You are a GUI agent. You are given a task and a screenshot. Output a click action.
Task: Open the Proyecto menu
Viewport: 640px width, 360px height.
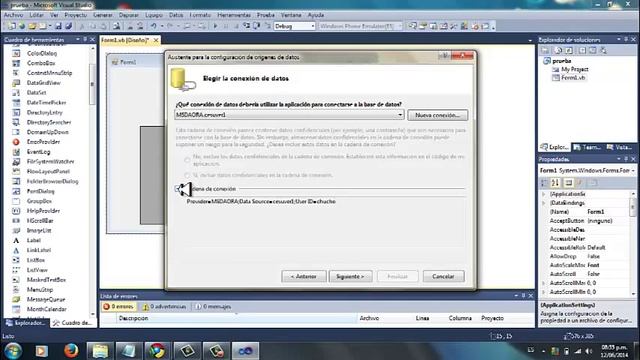point(76,15)
